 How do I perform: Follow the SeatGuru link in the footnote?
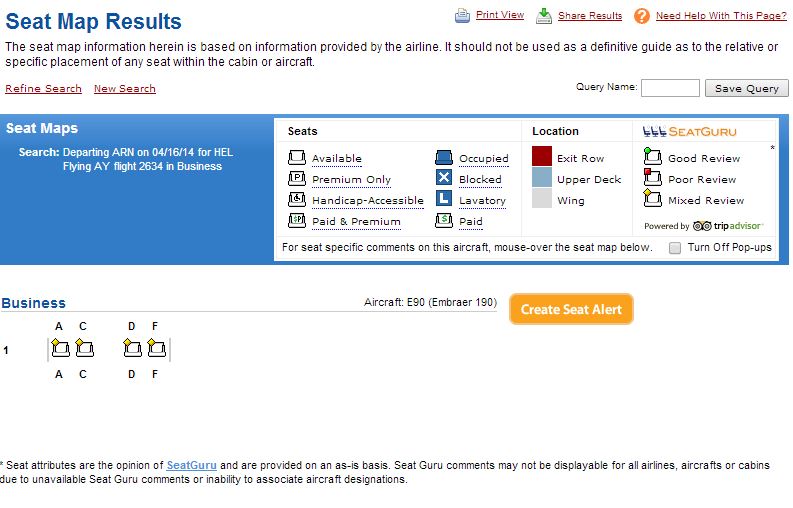point(191,465)
